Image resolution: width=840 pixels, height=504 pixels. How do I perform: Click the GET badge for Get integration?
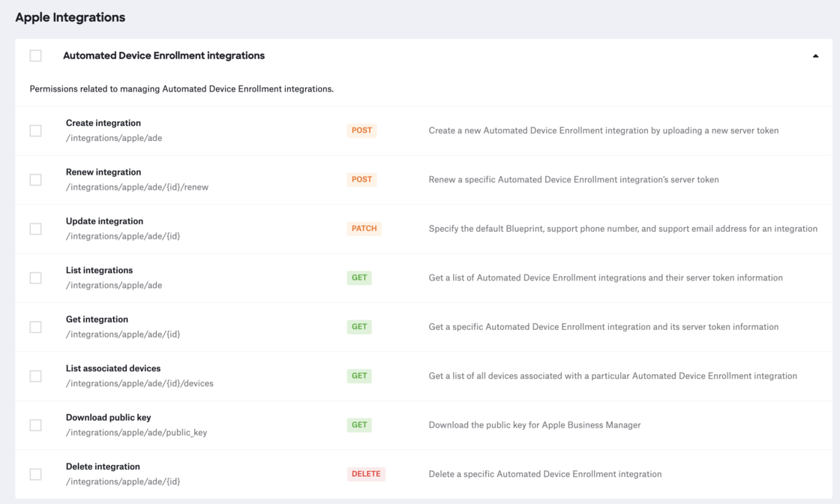(359, 326)
